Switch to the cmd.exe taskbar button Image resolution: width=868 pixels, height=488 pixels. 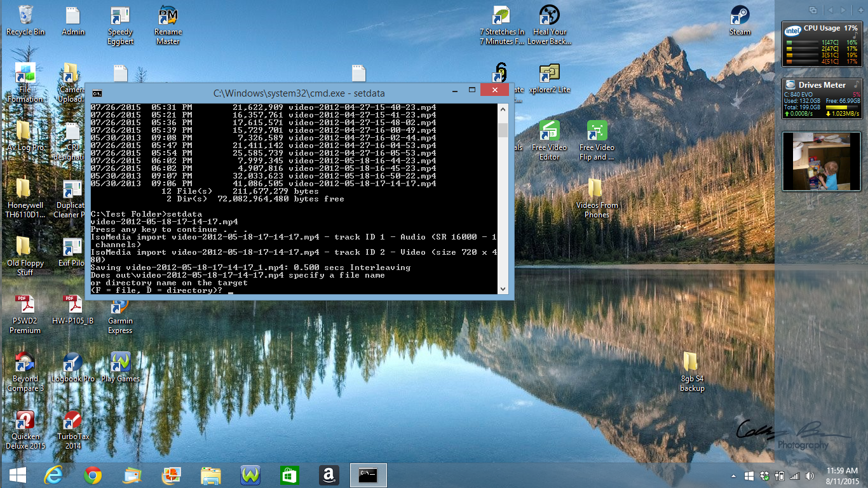pos(369,475)
